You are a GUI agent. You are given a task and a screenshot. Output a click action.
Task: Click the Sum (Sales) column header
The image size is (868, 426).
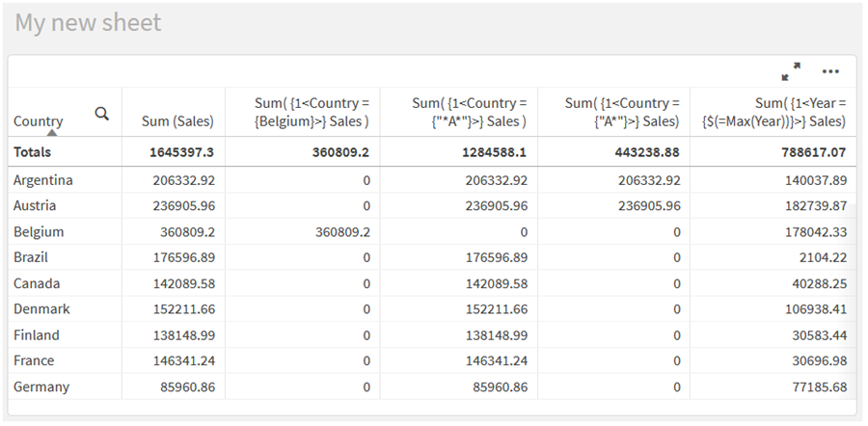[177, 121]
